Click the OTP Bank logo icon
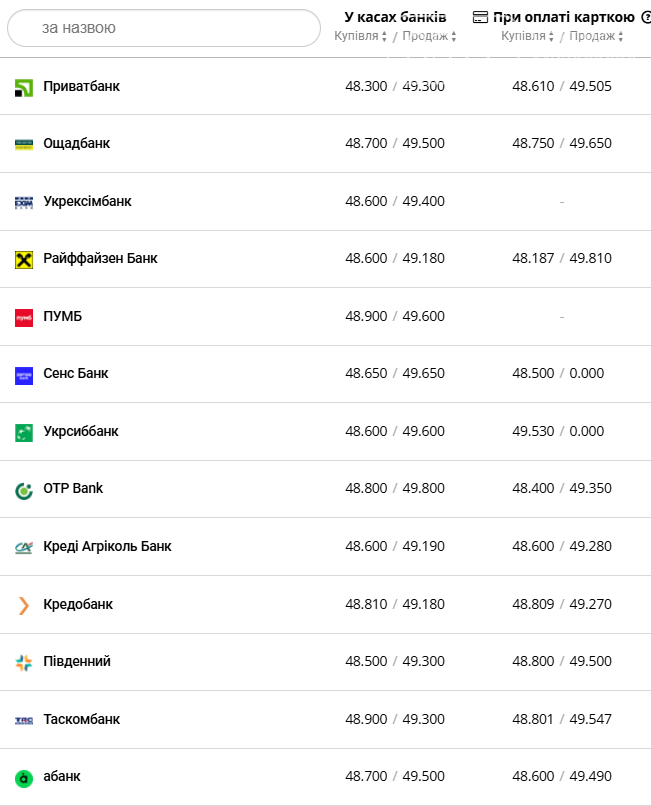Image resolution: width=651 pixels, height=806 pixels. pos(24,491)
